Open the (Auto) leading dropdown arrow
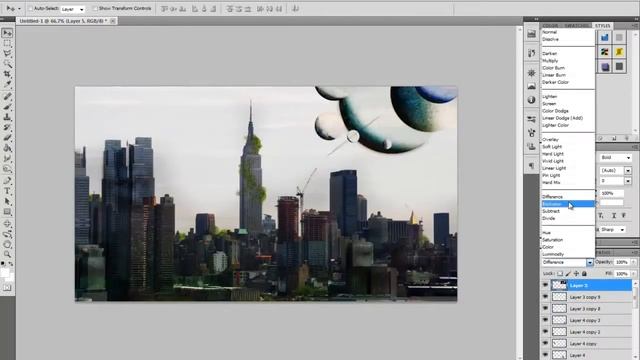 click(x=628, y=171)
